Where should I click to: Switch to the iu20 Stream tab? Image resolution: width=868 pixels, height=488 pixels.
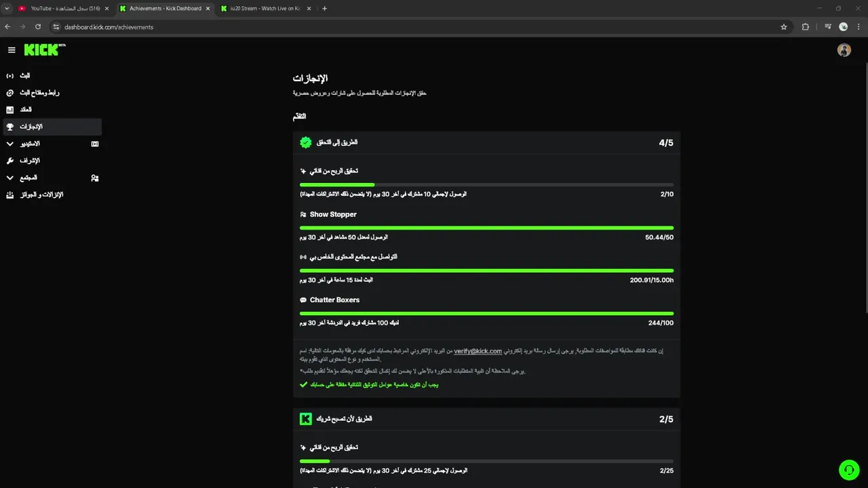click(264, 9)
